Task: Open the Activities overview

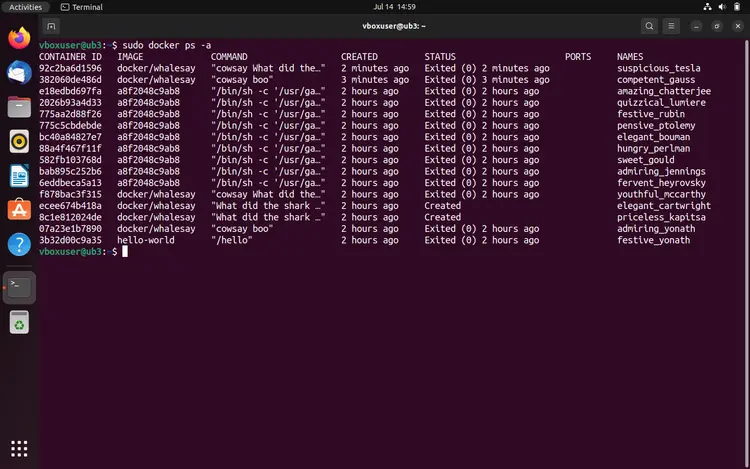Action: [25, 7]
